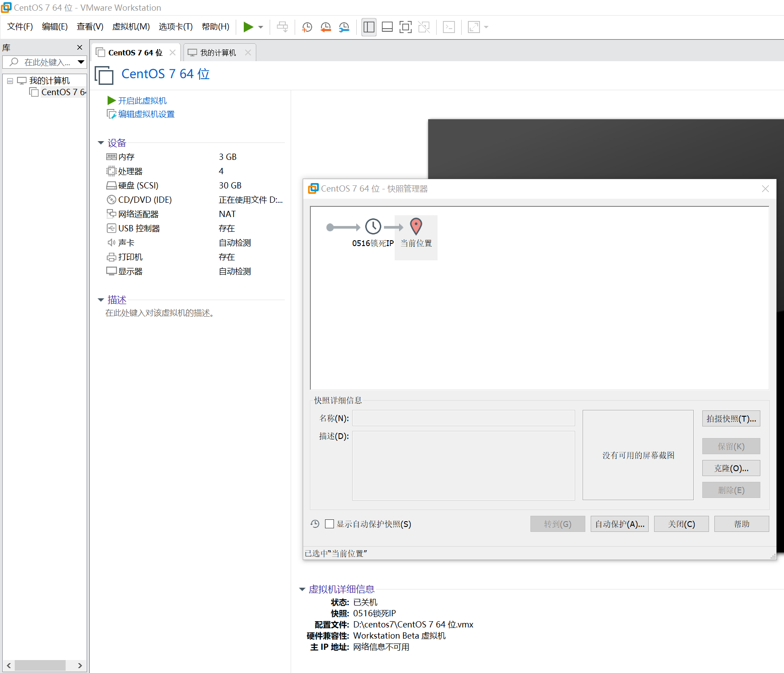Image resolution: width=784 pixels, height=673 pixels.
Task: Close the library panel with X
Action: click(x=79, y=47)
